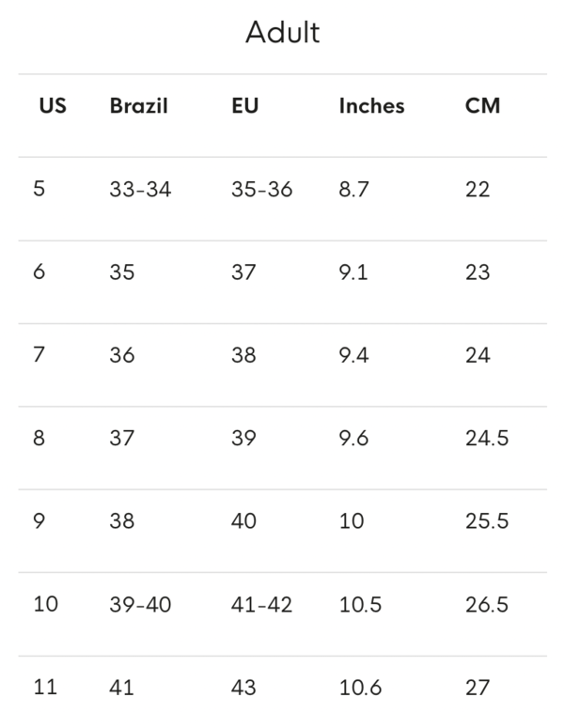Select the 23 CM cell
This screenshot has height=728, width=564.
[478, 272]
